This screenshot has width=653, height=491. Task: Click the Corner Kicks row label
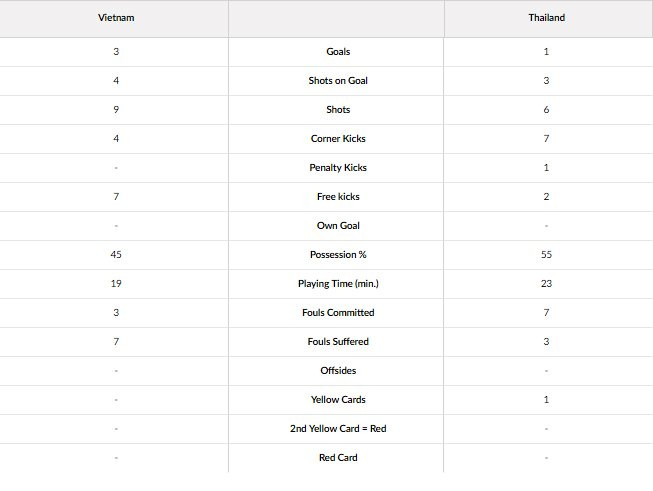pos(338,139)
